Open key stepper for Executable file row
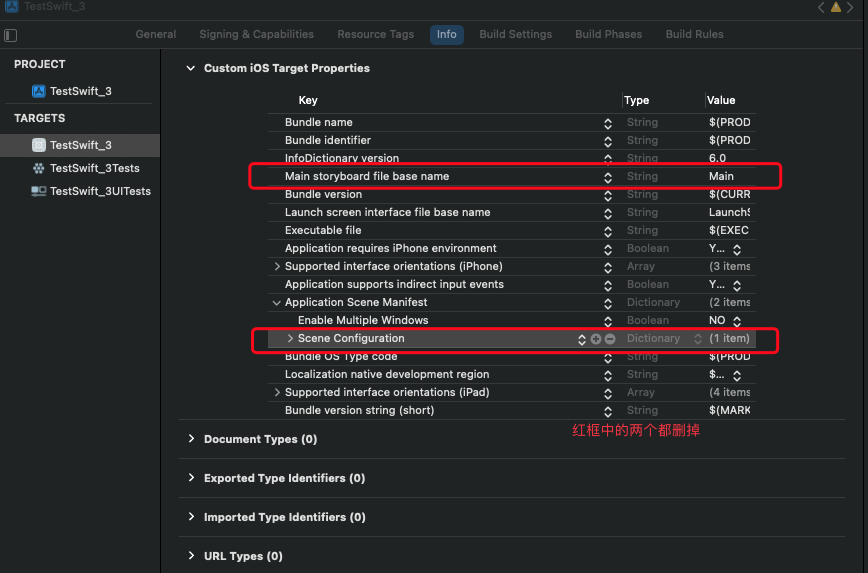868x573 pixels. 608,231
